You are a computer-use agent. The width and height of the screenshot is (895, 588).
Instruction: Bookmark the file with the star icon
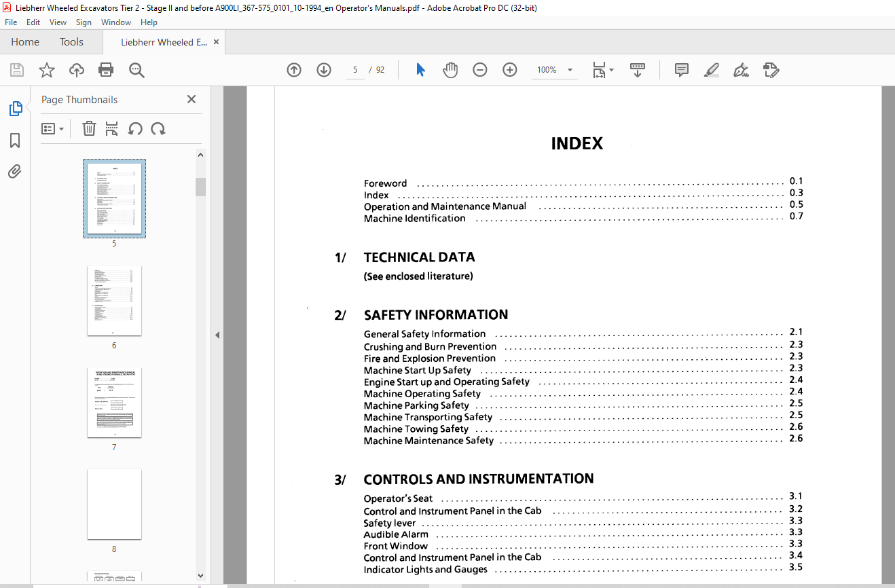47,70
